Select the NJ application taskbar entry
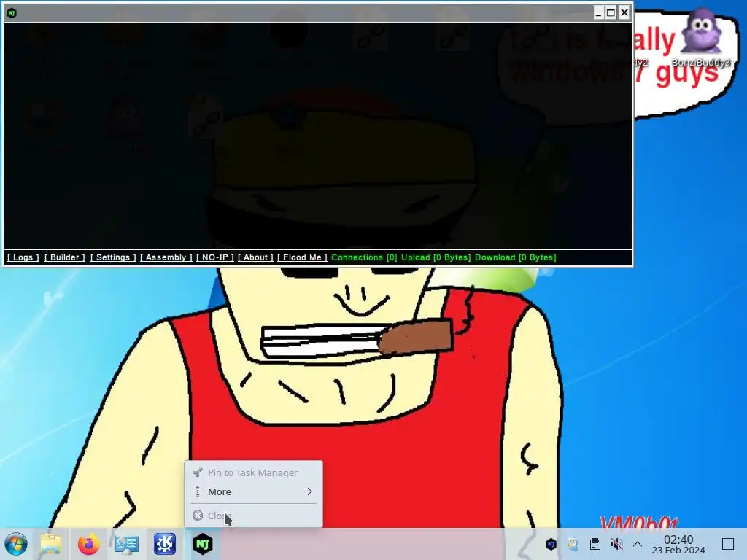 pyautogui.click(x=203, y=544)
